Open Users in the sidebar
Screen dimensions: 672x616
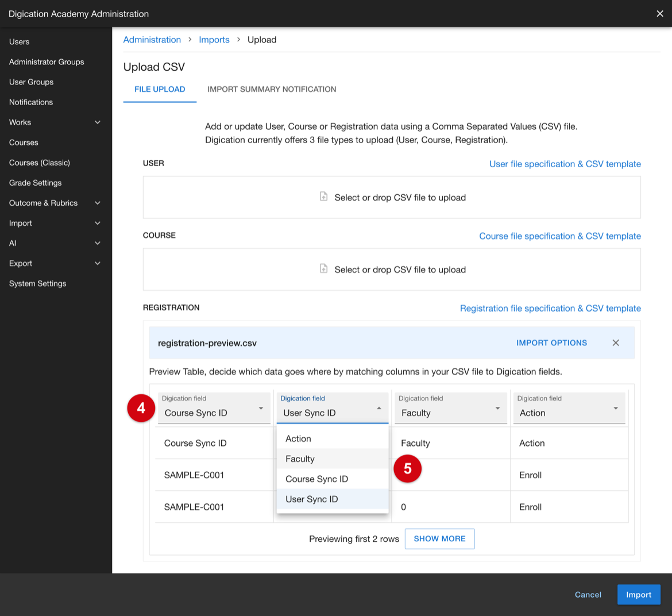[20, 41]
